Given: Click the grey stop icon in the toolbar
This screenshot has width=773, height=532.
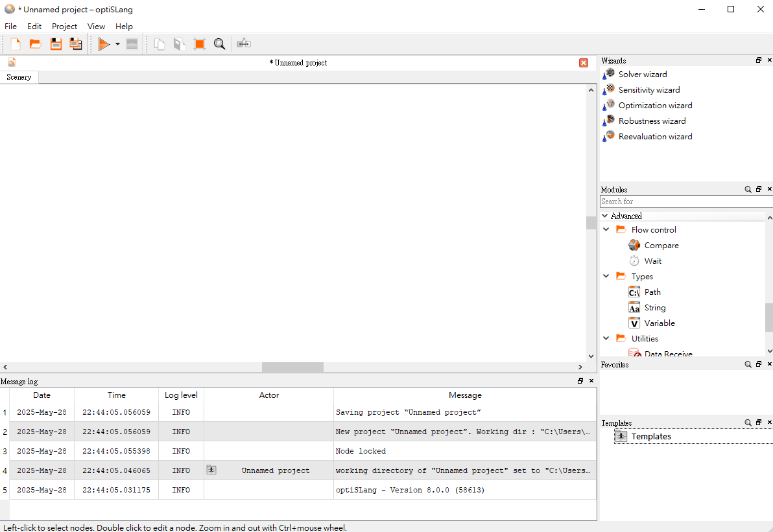Looking at the screenshot, I should click(x=132, y=44).
